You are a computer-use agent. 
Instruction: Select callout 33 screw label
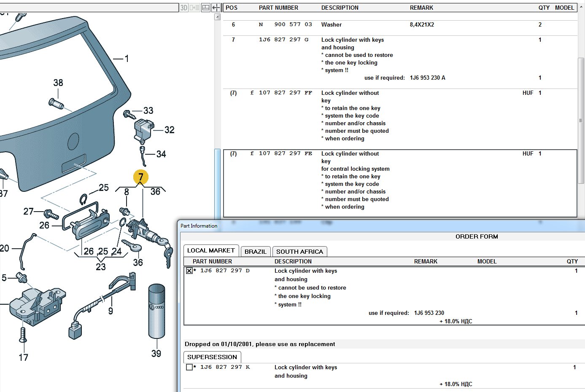148,111
